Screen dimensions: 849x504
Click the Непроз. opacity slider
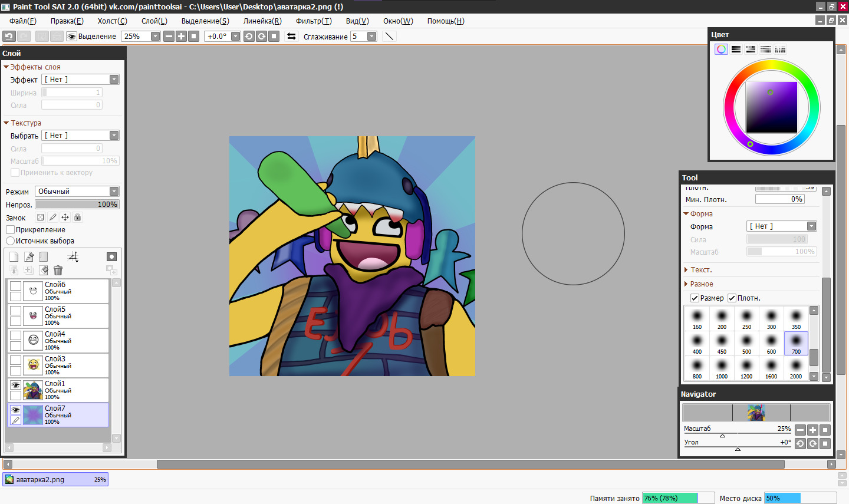[77, 205]
